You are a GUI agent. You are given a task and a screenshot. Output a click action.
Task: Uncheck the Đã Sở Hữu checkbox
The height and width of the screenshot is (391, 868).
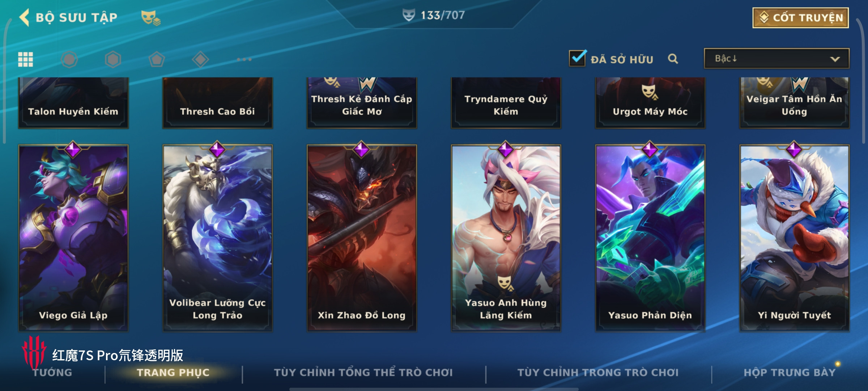(x=577, y=58)
